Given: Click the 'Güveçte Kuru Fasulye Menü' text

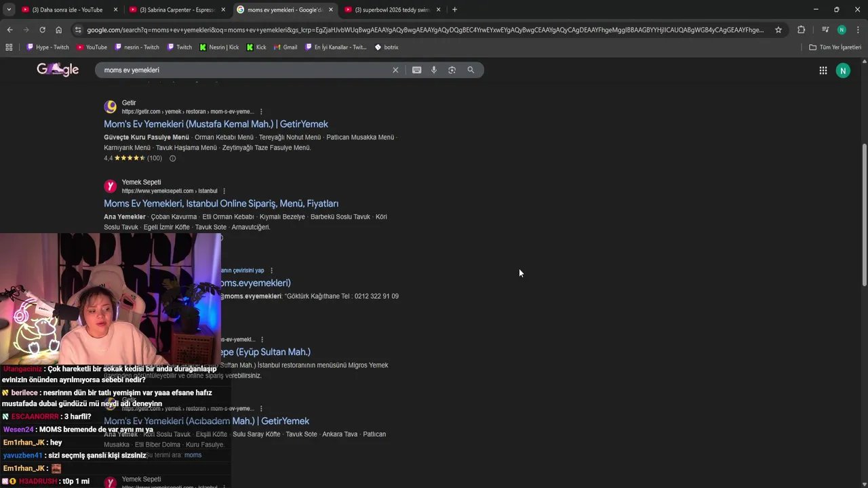Looking at the screenshot, I should (x=146, y=137).
